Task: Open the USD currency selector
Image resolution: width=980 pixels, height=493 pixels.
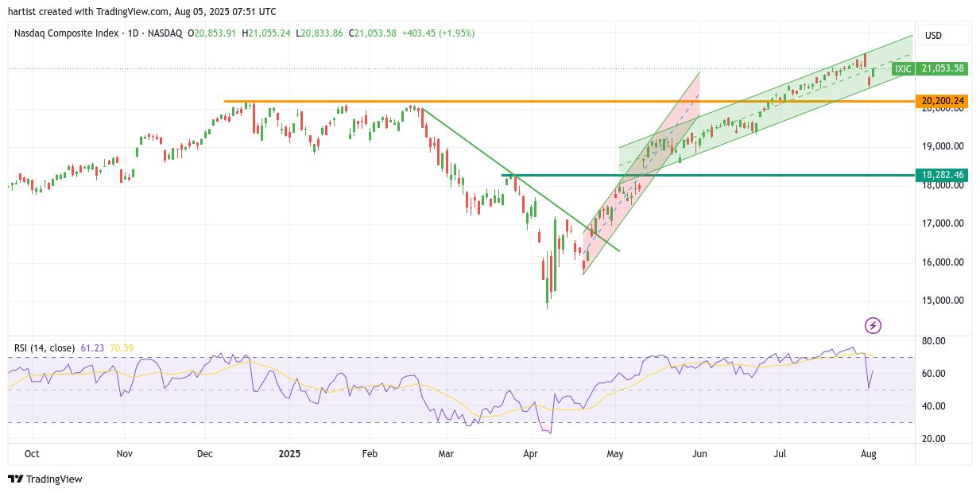Action: point(943,35)
